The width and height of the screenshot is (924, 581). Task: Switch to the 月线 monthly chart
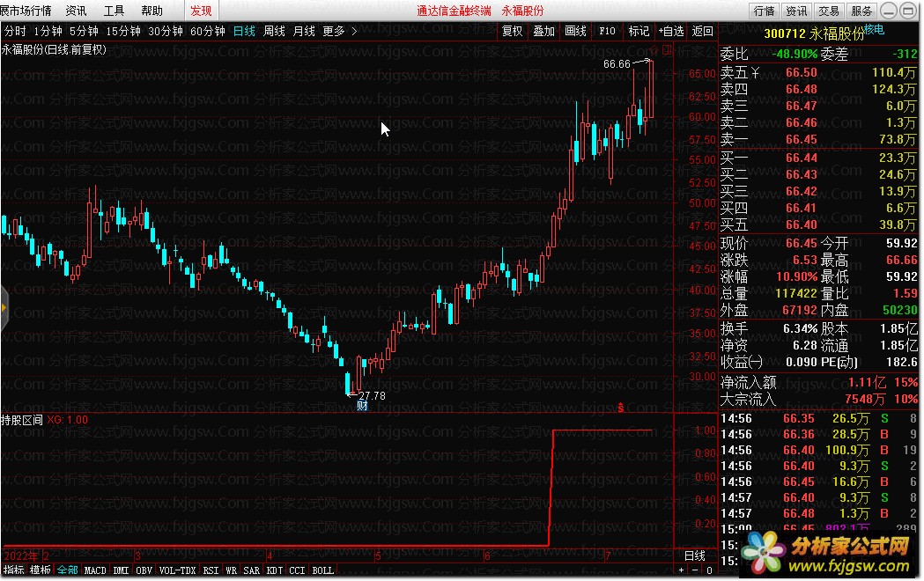pos(304,31)
